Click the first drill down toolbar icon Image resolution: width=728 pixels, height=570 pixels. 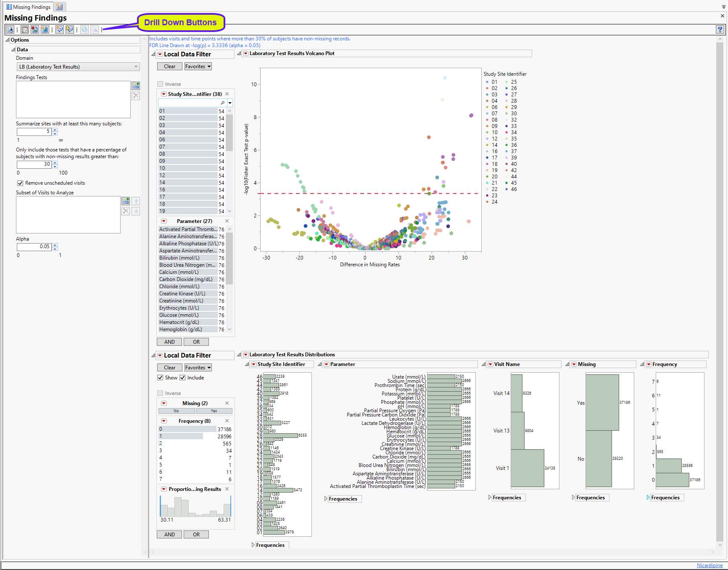[x=10, y=29]
